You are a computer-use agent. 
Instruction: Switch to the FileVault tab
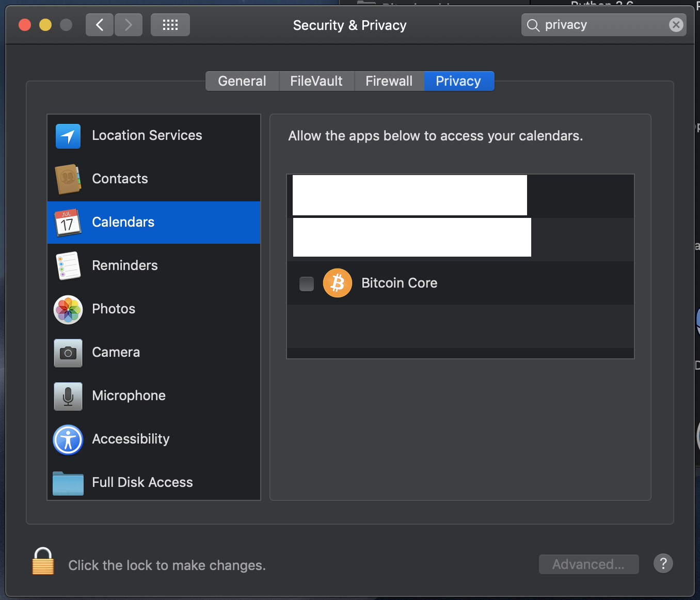point(316,81)
